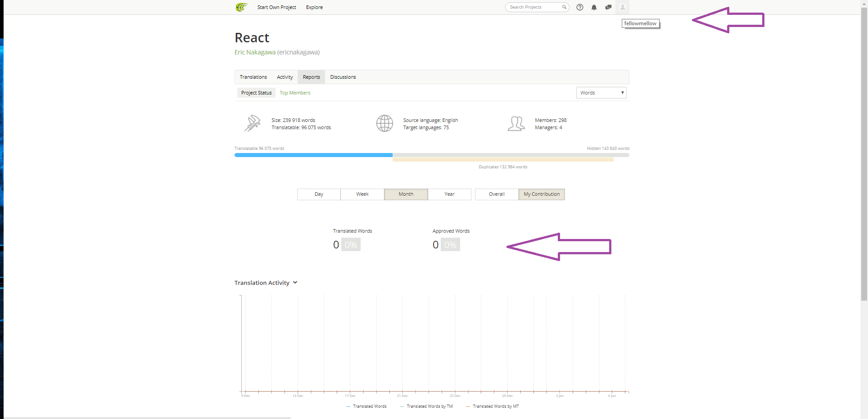Image resolution: width=868 pixels, height=419 pixels.
Task: Click the 'Managers: 4' text
Action: [548, 127]
